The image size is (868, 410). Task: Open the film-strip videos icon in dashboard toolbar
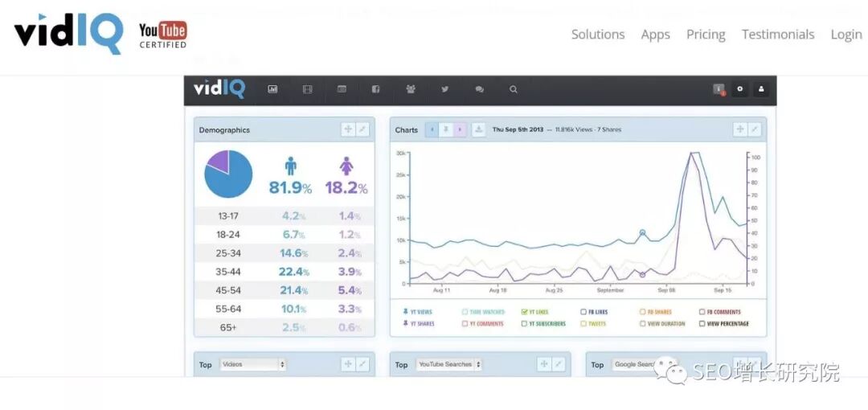click(x=307, y=89)
